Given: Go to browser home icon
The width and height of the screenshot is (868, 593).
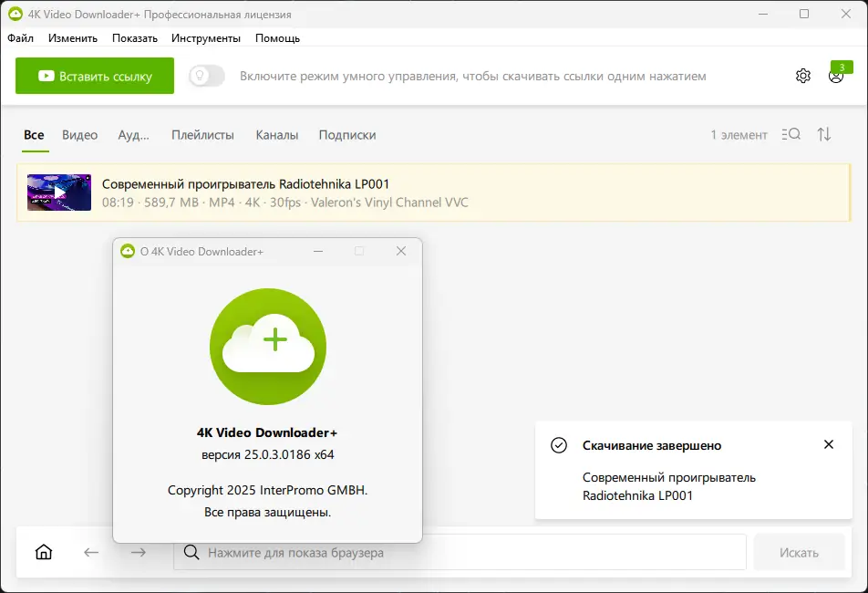Looking at the screenshot, I should pyautogui.click(x=44, y=552).
